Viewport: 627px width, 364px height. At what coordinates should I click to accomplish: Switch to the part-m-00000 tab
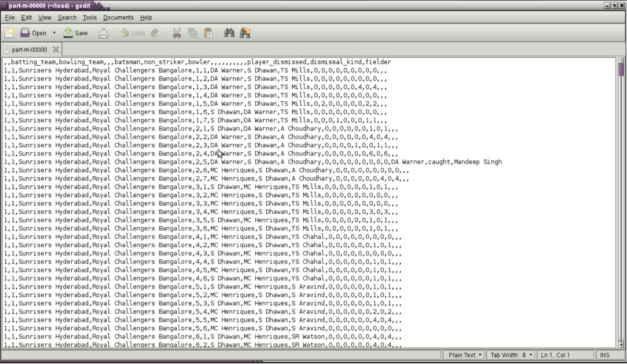click(x=29, y=49)
